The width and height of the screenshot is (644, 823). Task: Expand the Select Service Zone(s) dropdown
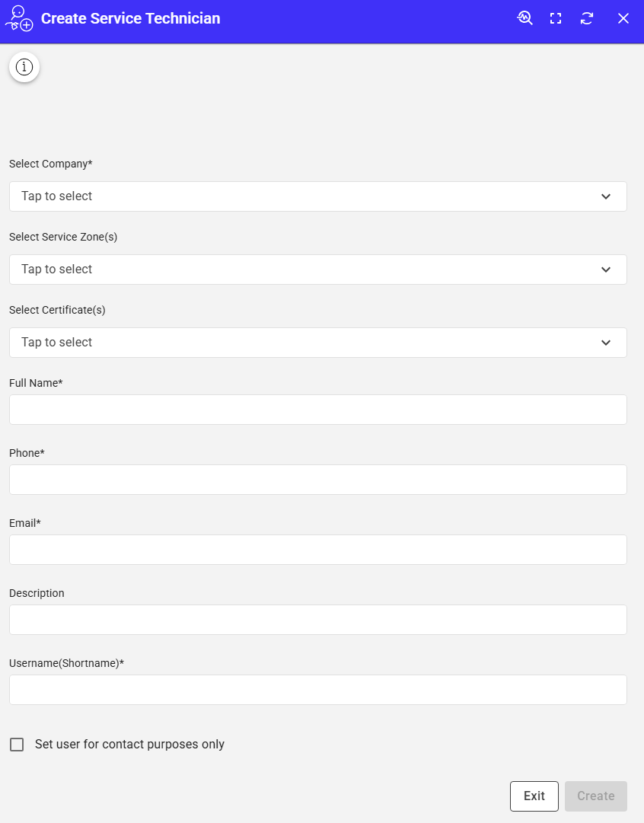pyautogui.click(x=317, y=270)
